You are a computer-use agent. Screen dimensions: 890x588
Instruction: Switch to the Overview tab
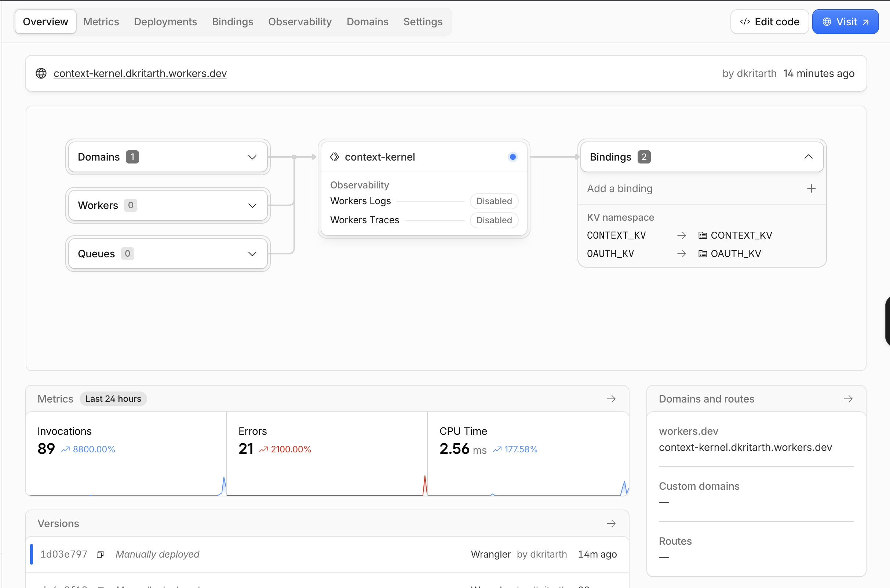click(45, 22)
